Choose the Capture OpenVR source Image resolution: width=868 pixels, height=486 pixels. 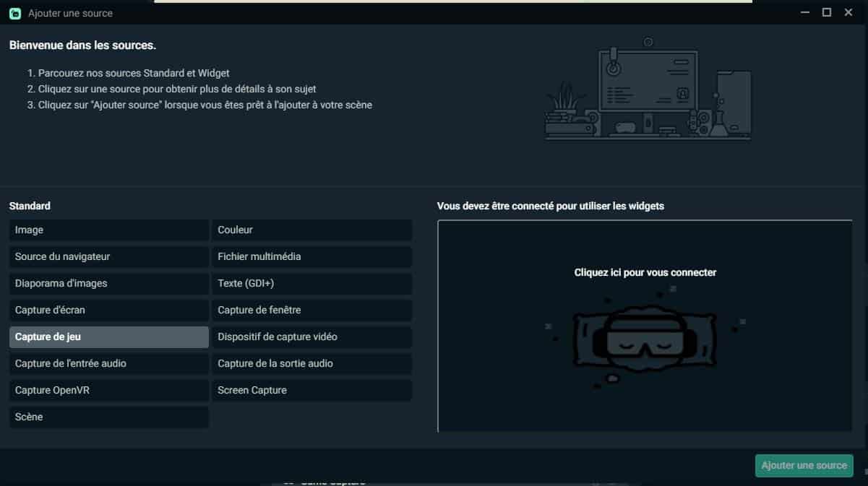[108, 390]
